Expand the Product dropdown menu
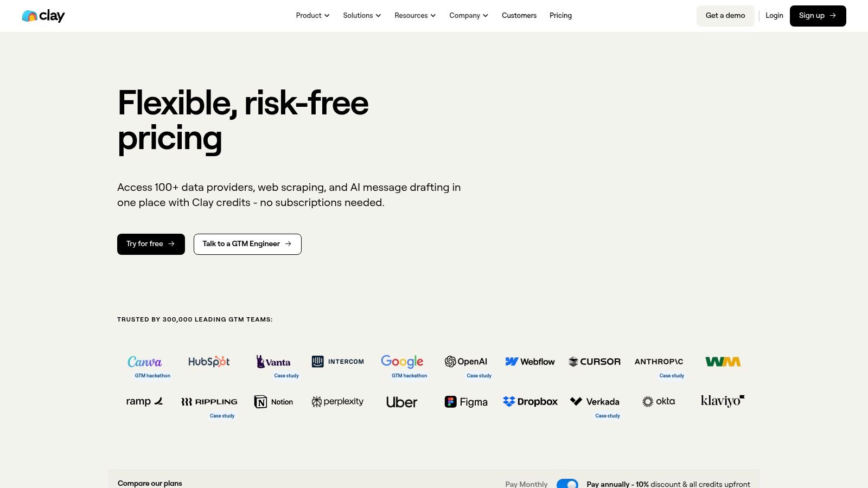This screenshot has height=488, width=868. tap(312, 16)
